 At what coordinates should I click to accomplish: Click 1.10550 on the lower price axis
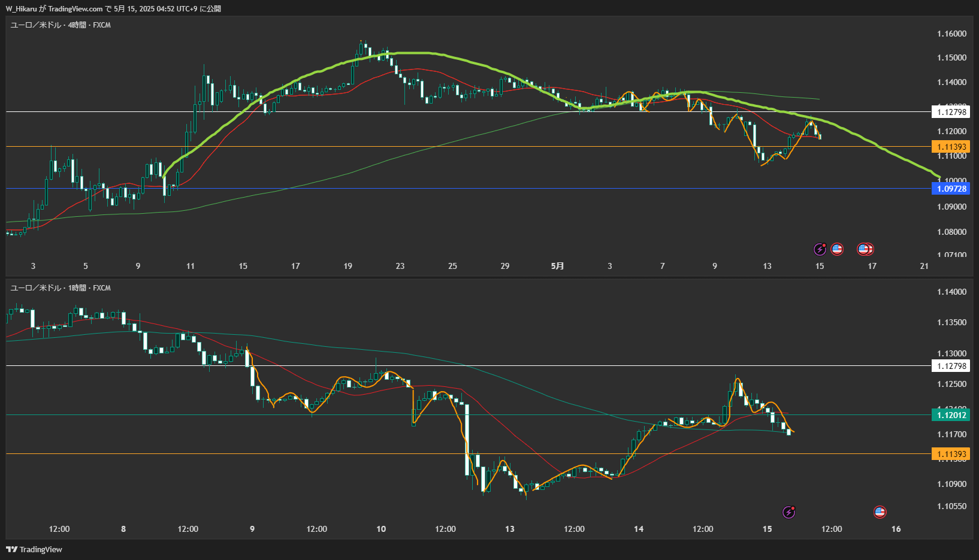click(x=951, y=506)
